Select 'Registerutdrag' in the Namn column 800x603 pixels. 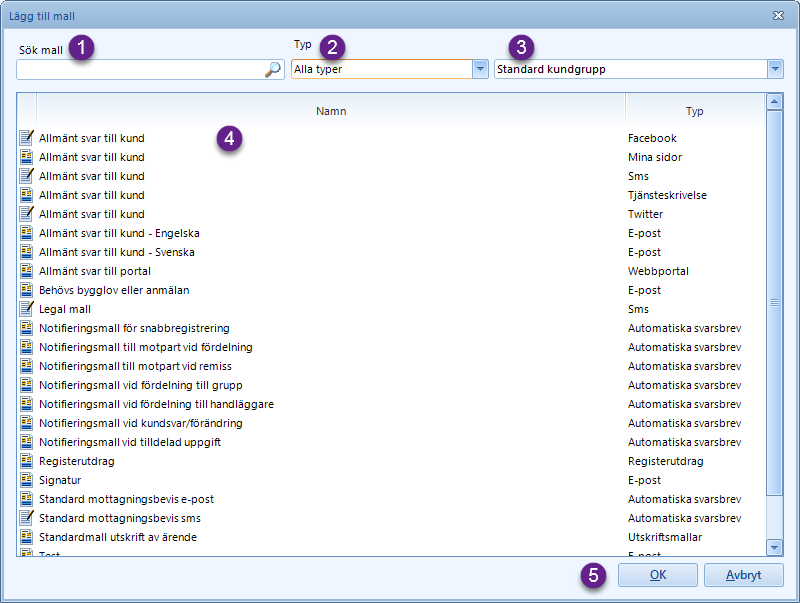click(x=77, y=461)
